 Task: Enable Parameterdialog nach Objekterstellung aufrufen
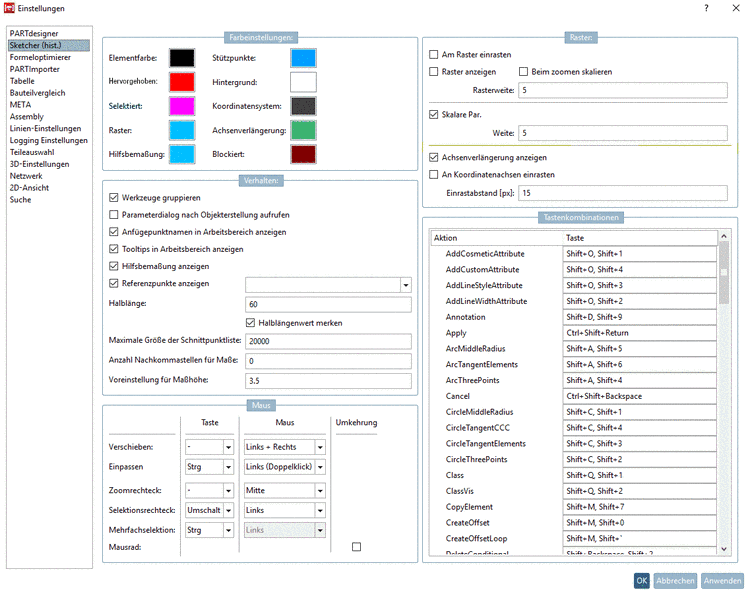113,215
